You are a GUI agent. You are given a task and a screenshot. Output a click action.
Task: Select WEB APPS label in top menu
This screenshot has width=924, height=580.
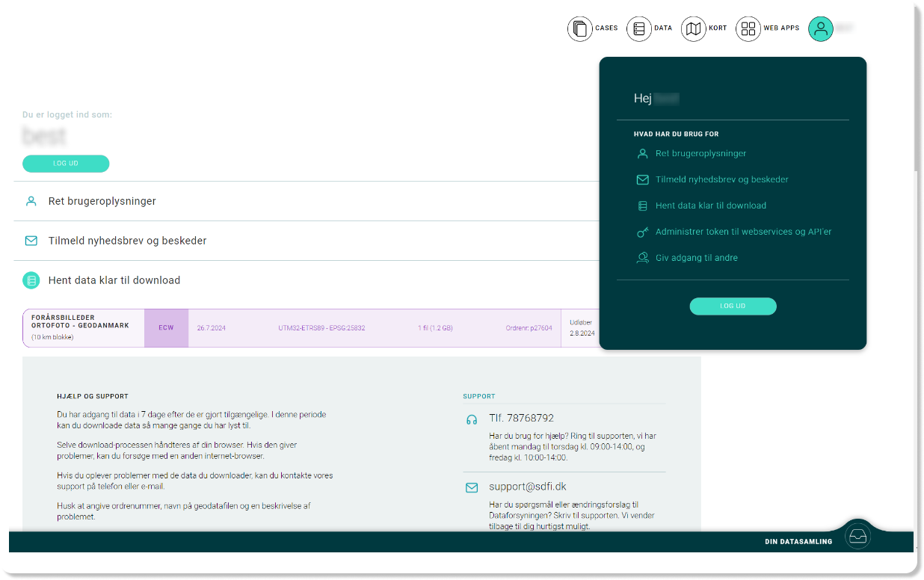point(781,28)
